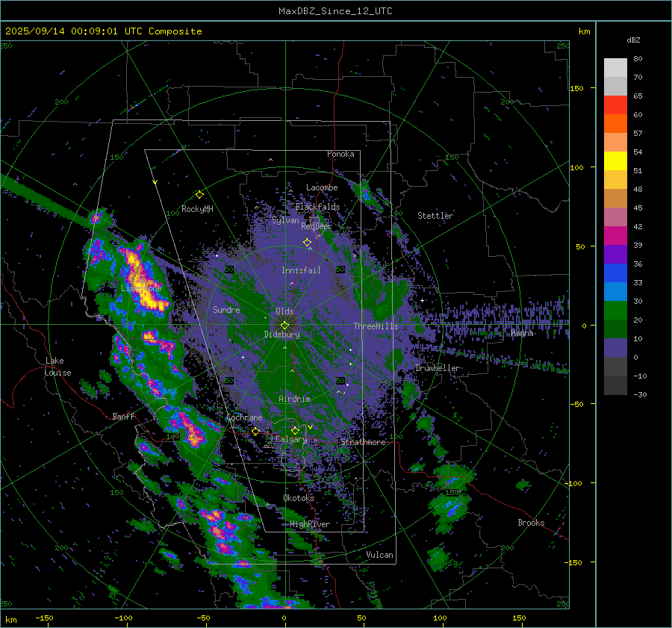Click the yellow diamond marker below RedDeer
This screenshot has width=672, height=628.
point(308,243)
